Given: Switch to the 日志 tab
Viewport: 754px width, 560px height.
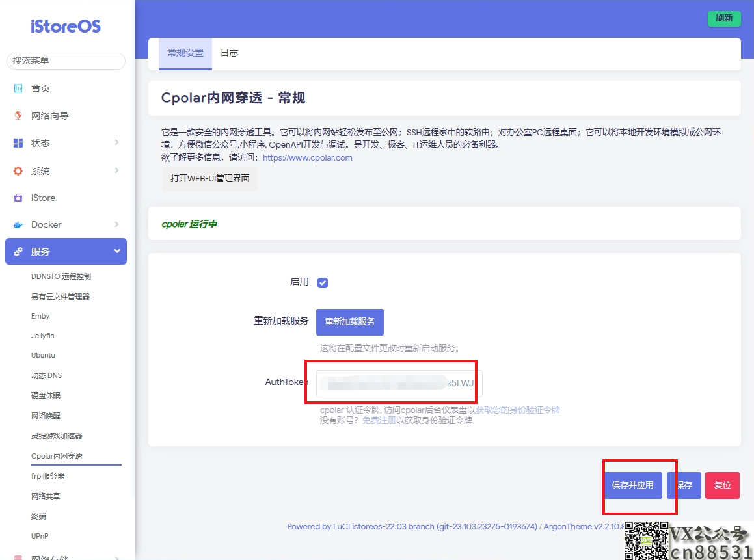Looking at the screenshot, I should pyautogui.click(x=230, y=53).
